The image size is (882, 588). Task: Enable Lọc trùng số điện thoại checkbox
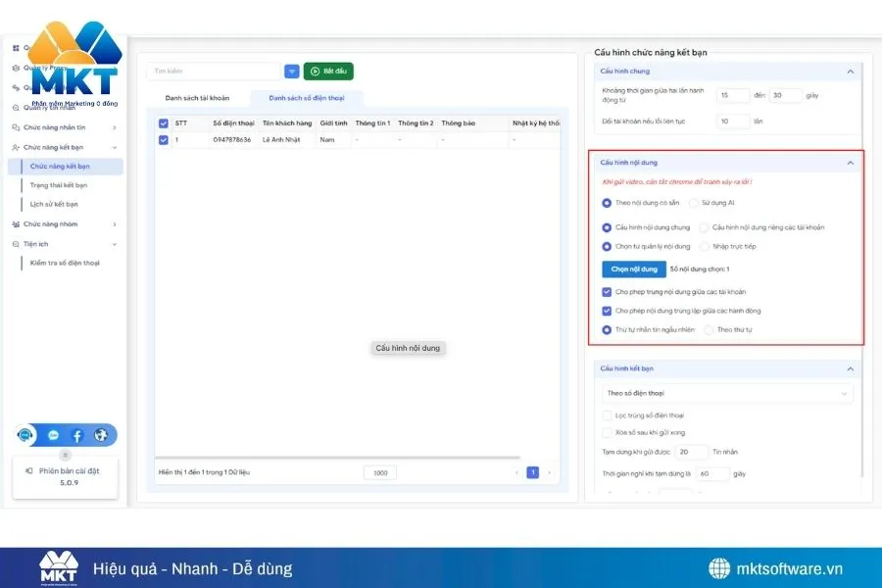[x=607, y=416]
